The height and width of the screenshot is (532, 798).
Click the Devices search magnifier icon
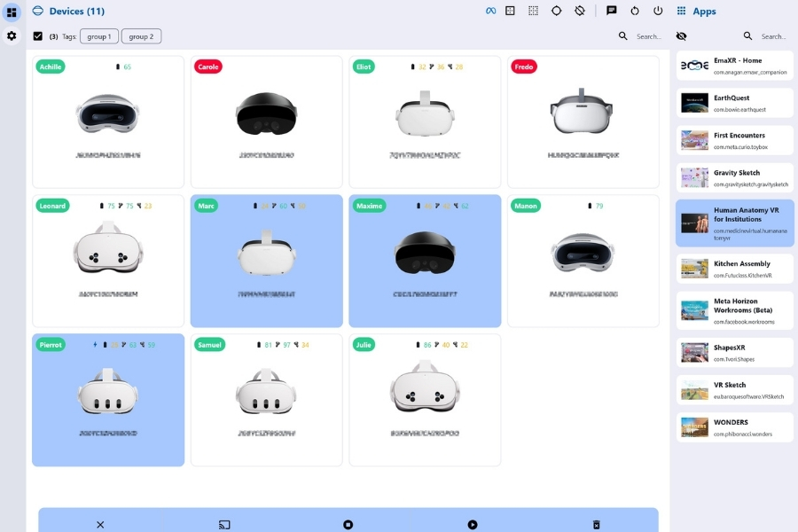coord(623,36)
